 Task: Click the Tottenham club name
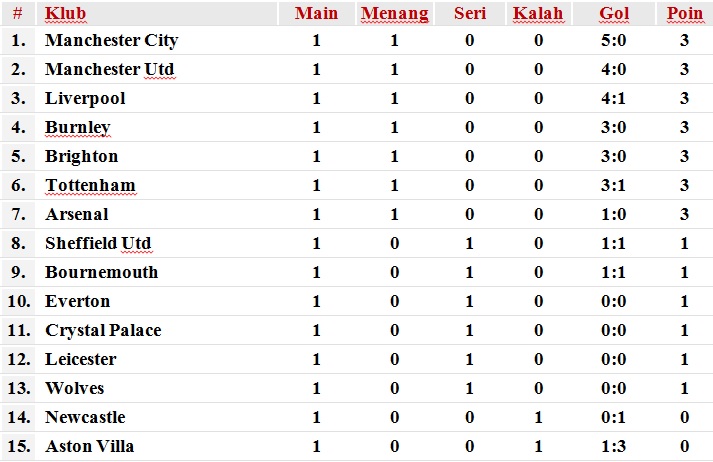[x=90, y=186]
